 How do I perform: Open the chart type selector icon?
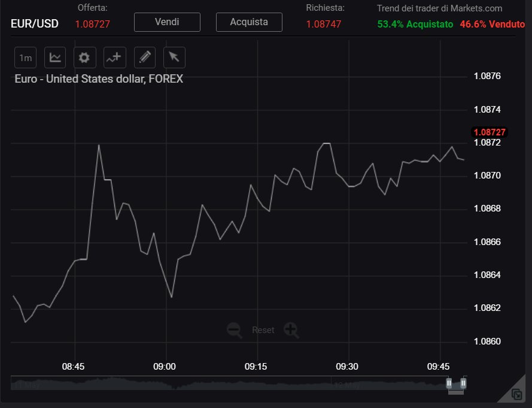click(x=55, y=58)
